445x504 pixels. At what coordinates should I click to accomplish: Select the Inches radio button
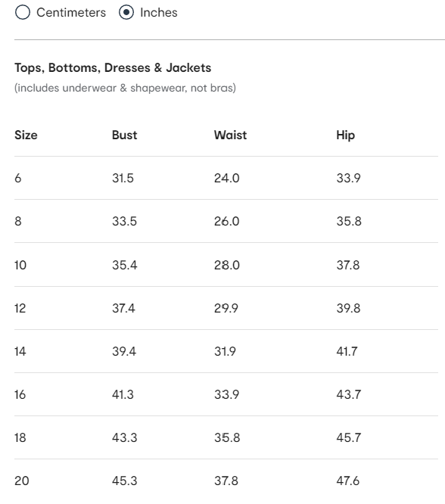point(126,13)
